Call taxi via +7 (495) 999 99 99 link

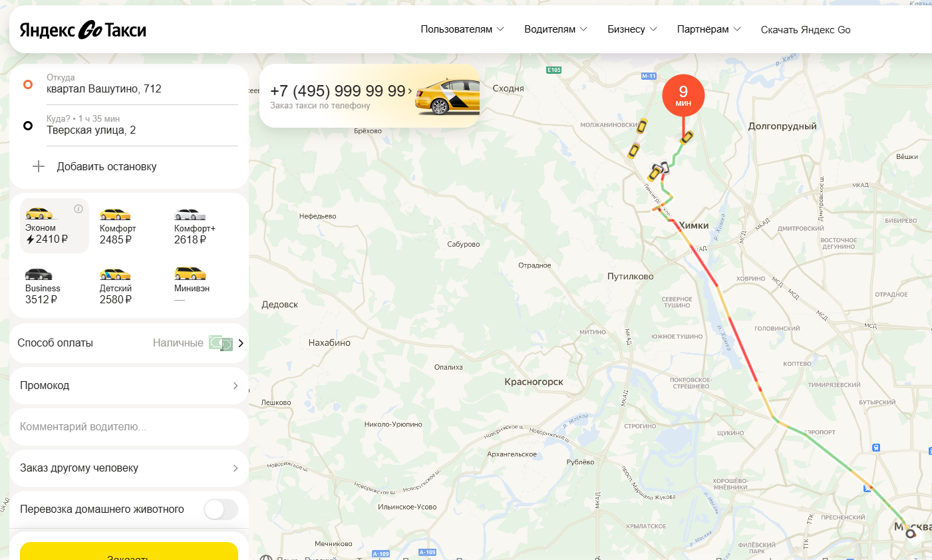click(x=341, y=91)
